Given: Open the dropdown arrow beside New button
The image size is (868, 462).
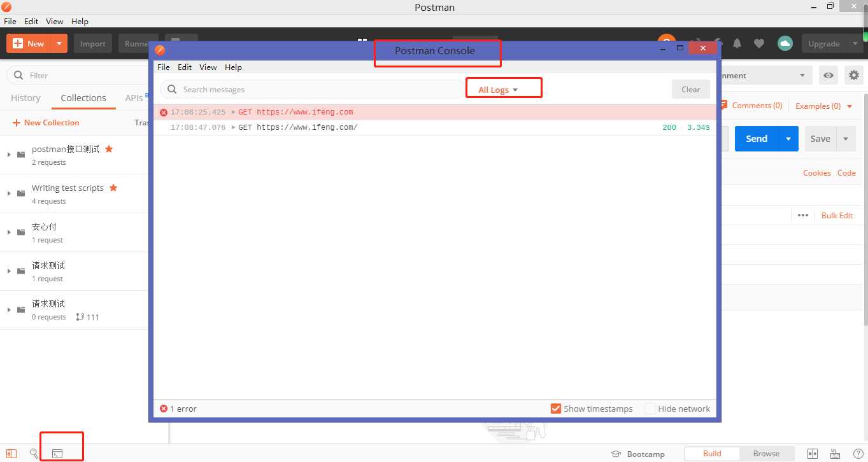Looking at the screenshot, I should 59,43.
